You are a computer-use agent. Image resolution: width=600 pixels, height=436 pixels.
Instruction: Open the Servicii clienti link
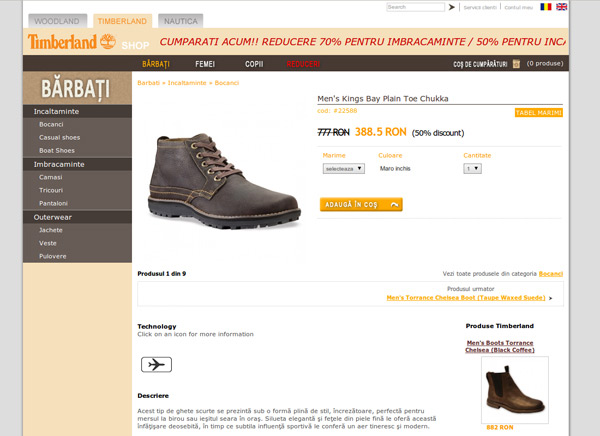[x=480, y=7]
